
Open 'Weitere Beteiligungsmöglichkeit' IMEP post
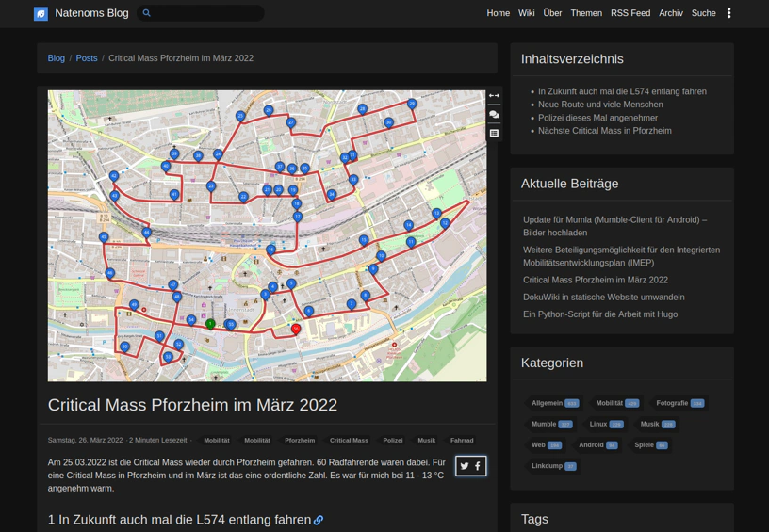tap(621, 256)
